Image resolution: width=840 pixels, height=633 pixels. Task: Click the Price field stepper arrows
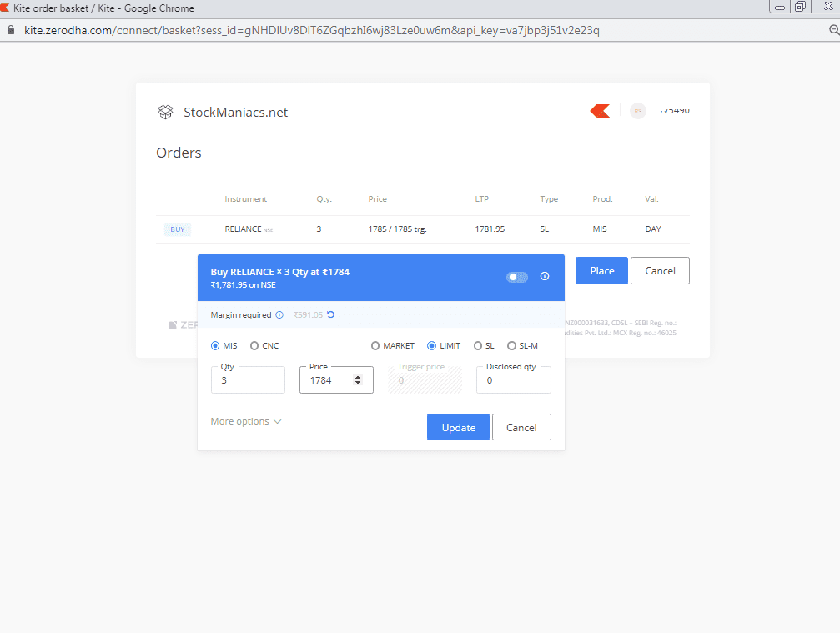click(358, 379)
